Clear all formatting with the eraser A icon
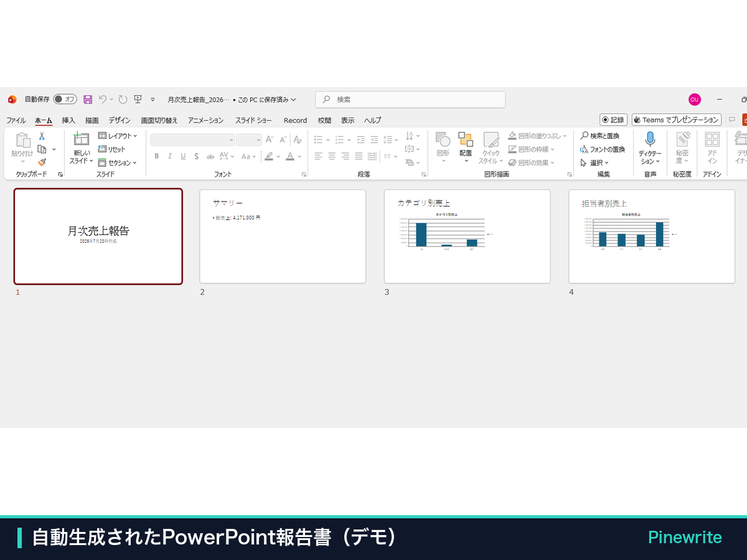Screen dimensions: 747x560 (x=298, y=140)
